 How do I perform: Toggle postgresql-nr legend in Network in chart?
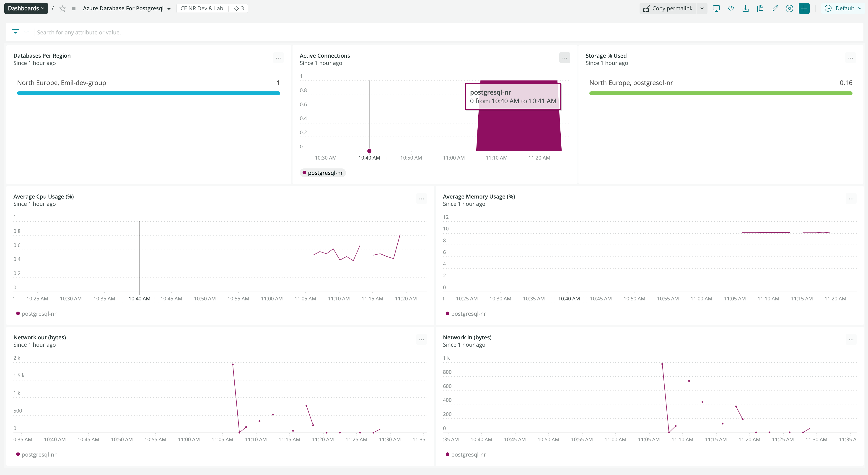click(x=466, y=454)
